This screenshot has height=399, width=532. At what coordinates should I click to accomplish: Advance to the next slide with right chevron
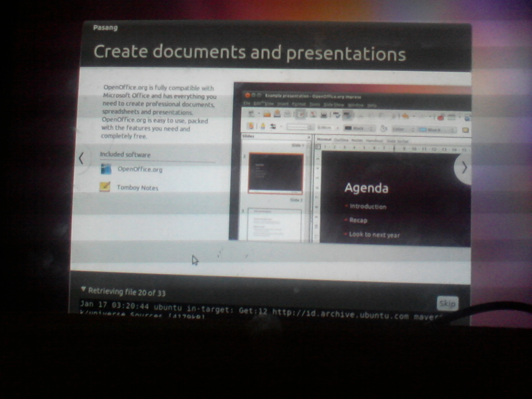click(x=464, y=167)
